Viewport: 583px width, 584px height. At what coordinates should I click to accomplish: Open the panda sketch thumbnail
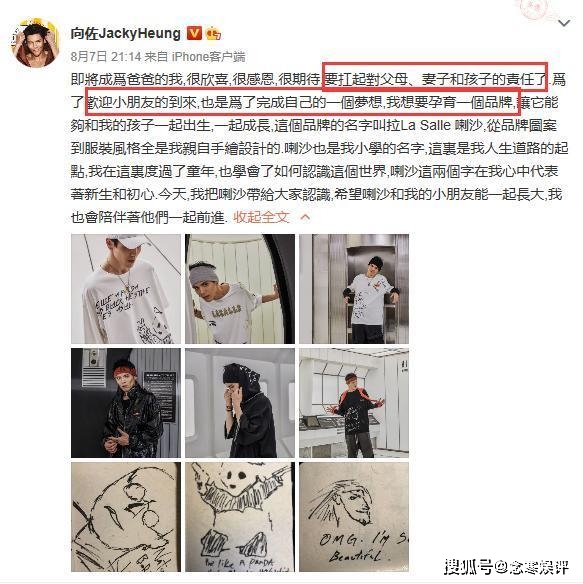[240, 517]
